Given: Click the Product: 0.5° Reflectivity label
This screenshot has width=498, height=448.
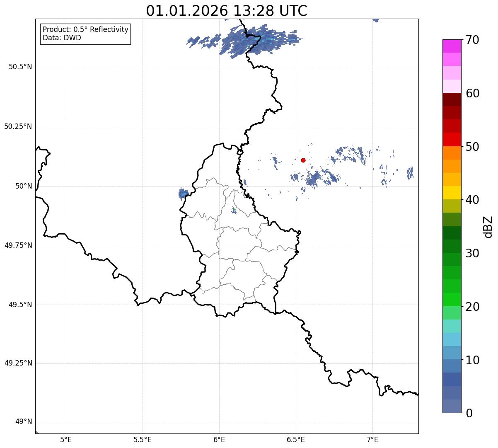Looking at the screenshot, I should (x=85, y=30).
